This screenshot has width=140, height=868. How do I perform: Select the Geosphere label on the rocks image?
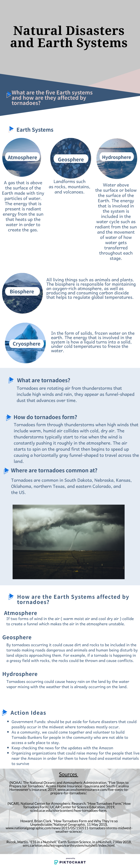(x=71, y=159)
